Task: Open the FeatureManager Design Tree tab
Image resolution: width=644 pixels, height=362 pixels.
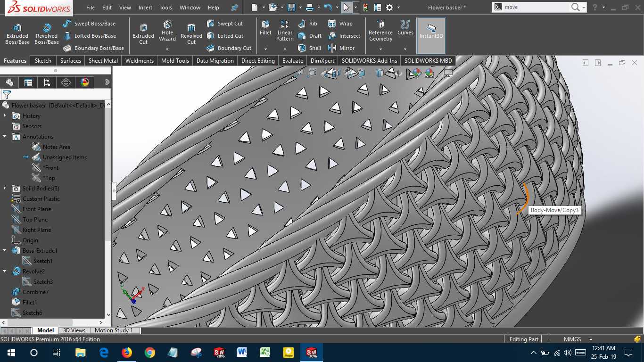Action: [9, 82]
